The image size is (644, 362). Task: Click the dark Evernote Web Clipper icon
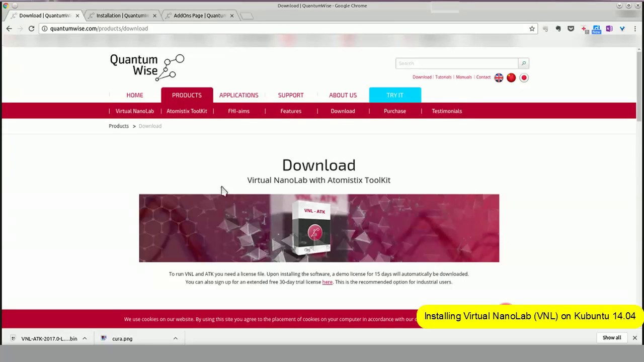point(558,29)
